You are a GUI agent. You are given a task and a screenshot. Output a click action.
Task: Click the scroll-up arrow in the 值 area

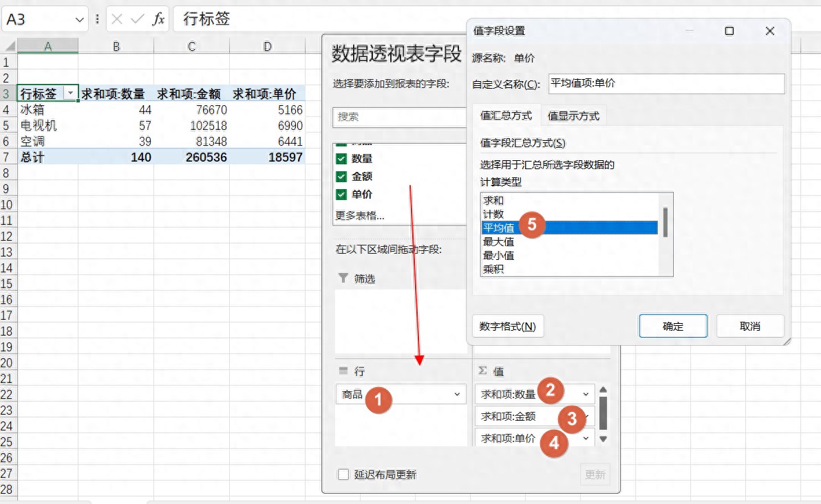coord(604,390)
